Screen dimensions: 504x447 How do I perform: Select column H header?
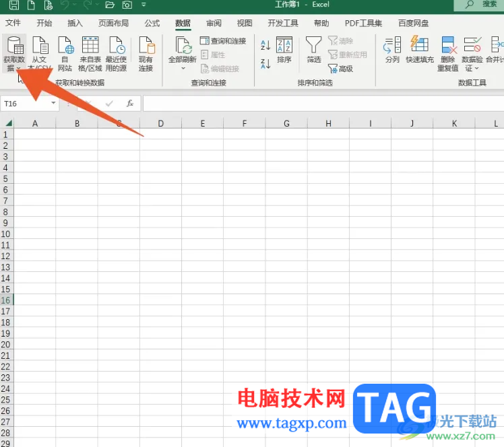(x=328, y=123)
